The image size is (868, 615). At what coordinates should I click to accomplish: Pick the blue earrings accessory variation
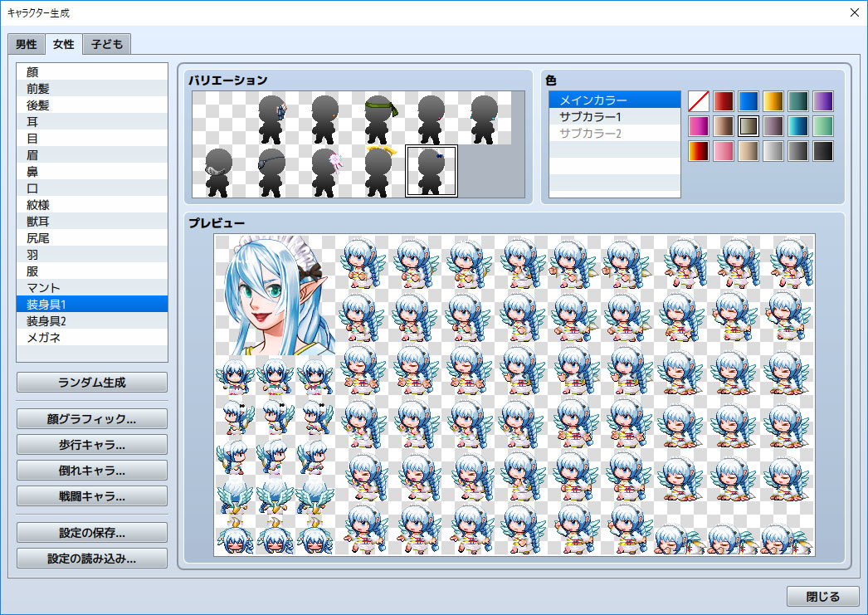485,116
